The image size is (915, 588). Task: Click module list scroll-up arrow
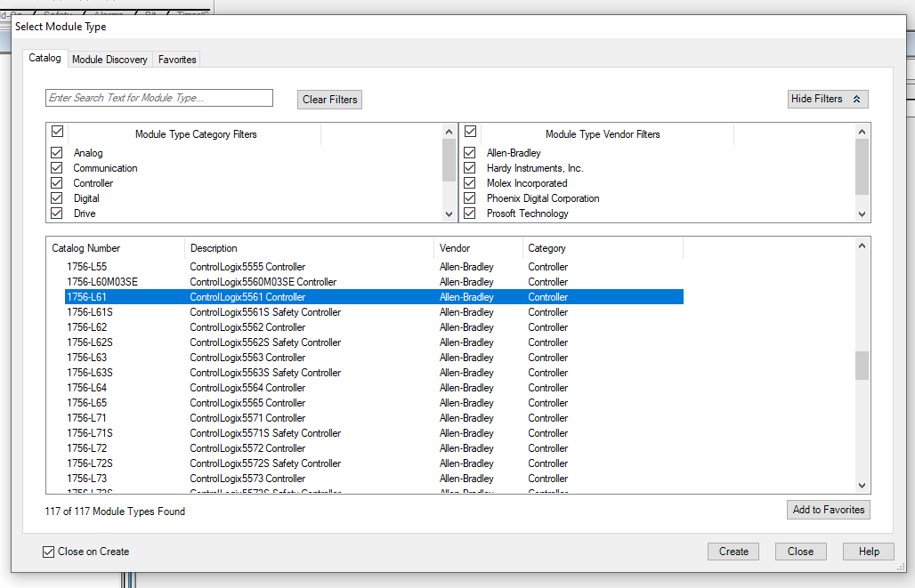click(862, 246)
